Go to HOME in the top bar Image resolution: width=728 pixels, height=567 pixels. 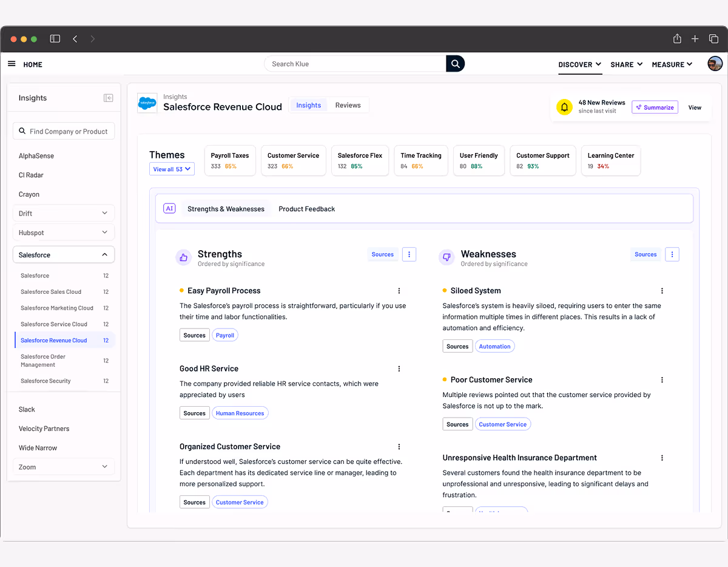pyautogui.click(x=33, y=64)
